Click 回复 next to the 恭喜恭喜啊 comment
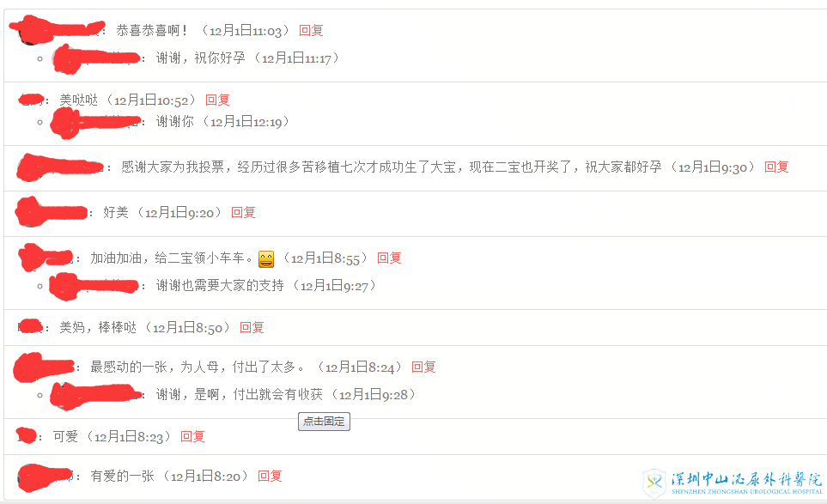Image resolution: width=827 pixels, height=504 pixels. coord(311,31)
